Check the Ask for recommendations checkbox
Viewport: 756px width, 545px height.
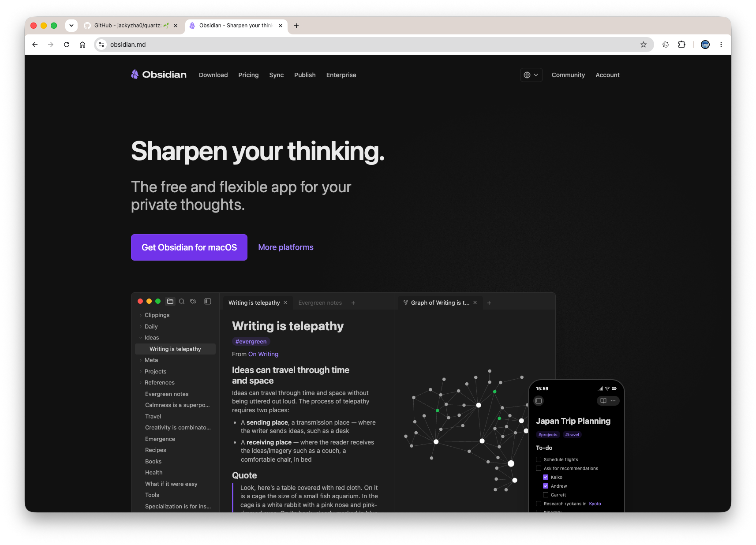[x=539, y=468]
